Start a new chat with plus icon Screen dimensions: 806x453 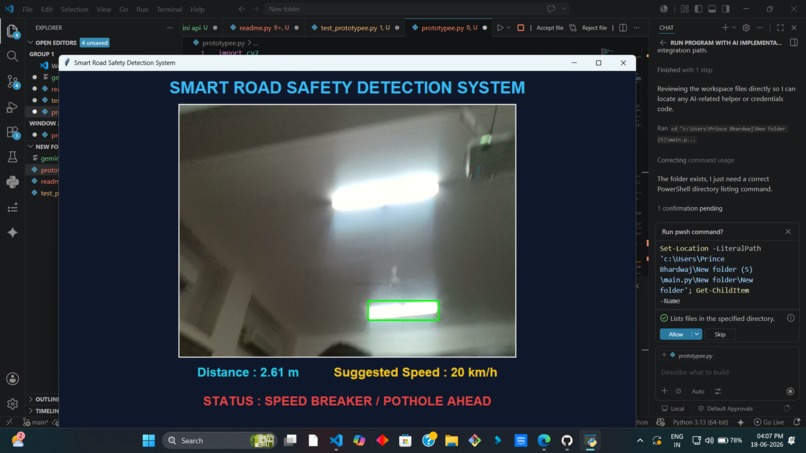(x=725, y=28)
